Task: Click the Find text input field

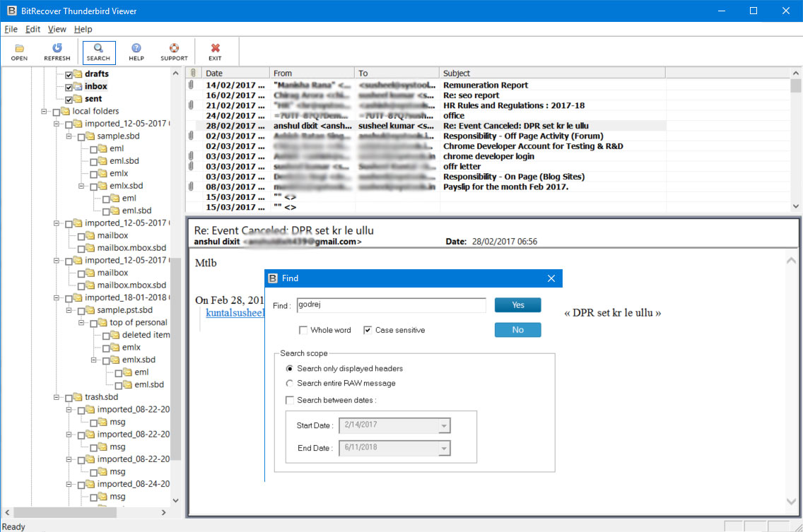Action: pos(392,305)
